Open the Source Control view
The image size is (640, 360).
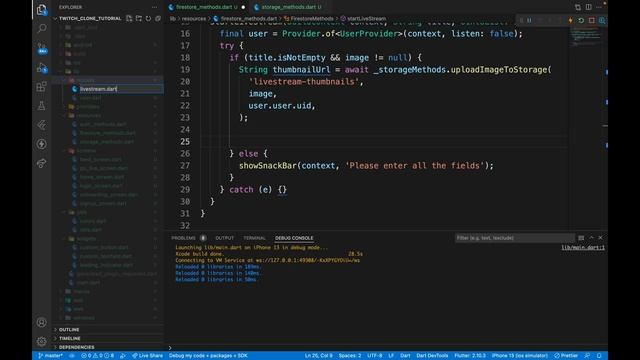point(42,49)
